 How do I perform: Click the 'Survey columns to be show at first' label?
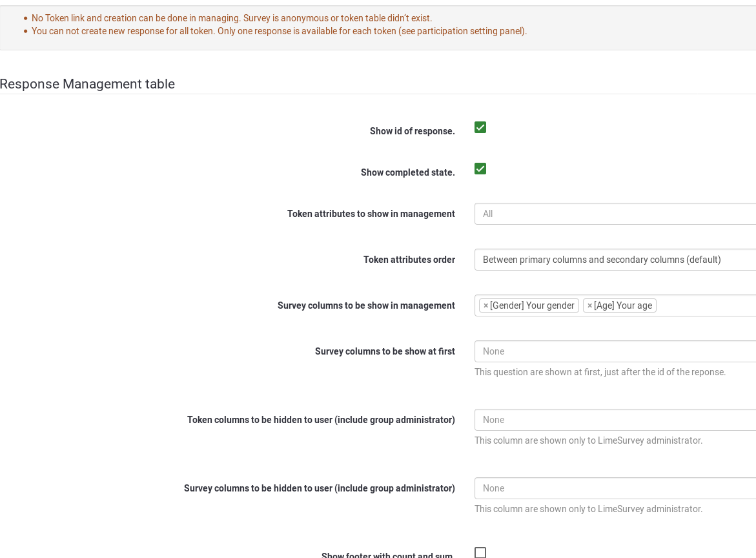click(385, 351)
